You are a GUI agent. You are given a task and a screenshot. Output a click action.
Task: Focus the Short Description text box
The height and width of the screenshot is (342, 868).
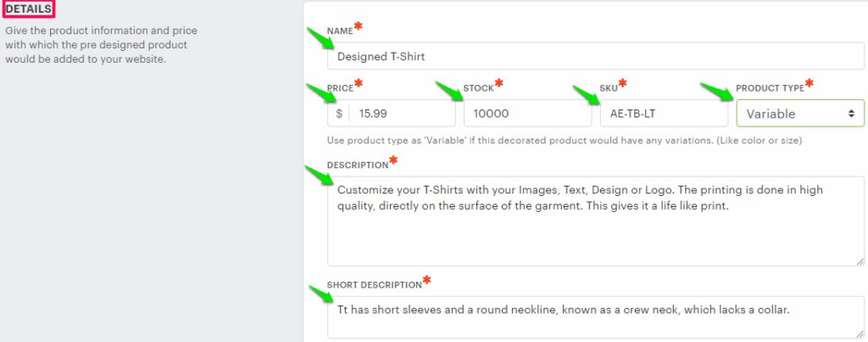pos(593,317)
